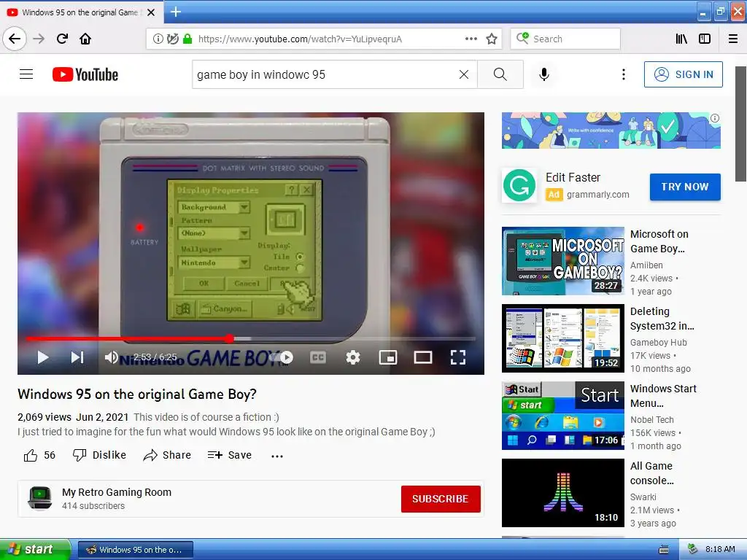Go to YouTube home via logo
The width and height of the screenshot is (747, 560).
click(x=85, y=74)
